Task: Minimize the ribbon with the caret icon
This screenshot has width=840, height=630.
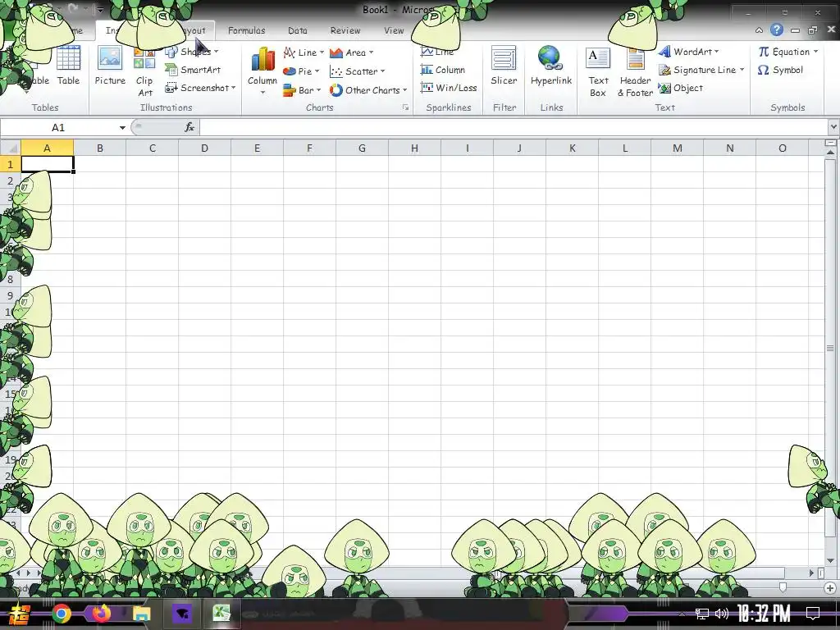Action: (x=759, y=30)
